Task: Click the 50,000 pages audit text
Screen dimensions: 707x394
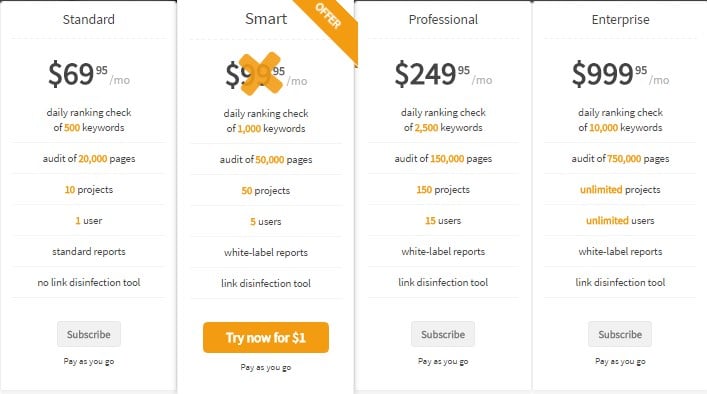Action: click(266, 160)
